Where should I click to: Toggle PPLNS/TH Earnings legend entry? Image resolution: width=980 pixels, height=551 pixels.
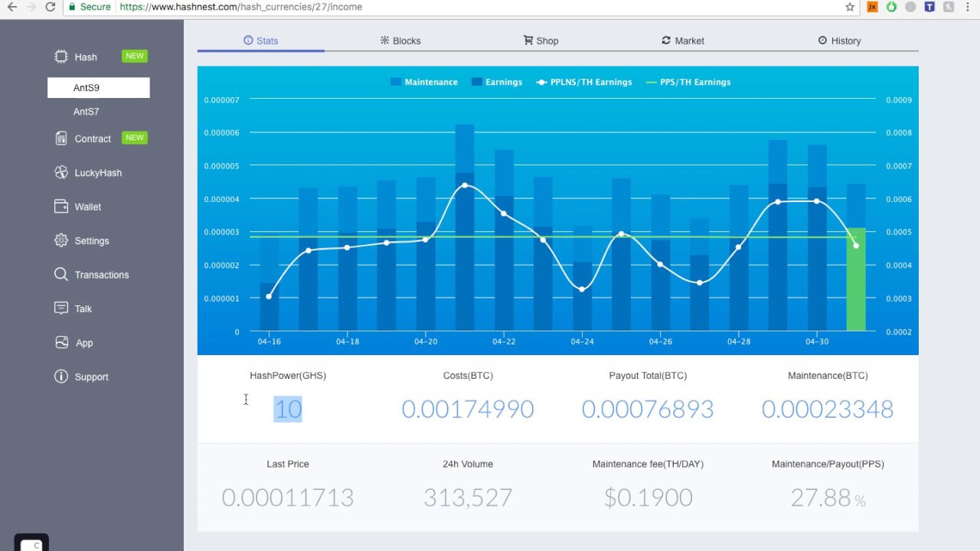584,82
